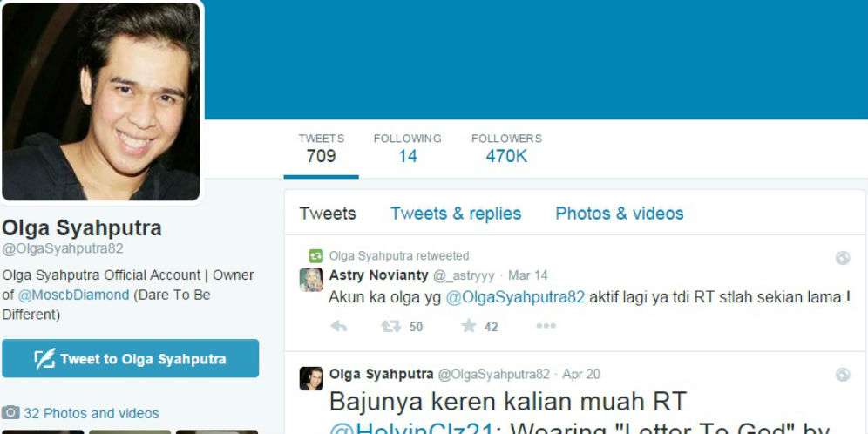
Task: Click the large profile photo
Action: coord(101,101)
